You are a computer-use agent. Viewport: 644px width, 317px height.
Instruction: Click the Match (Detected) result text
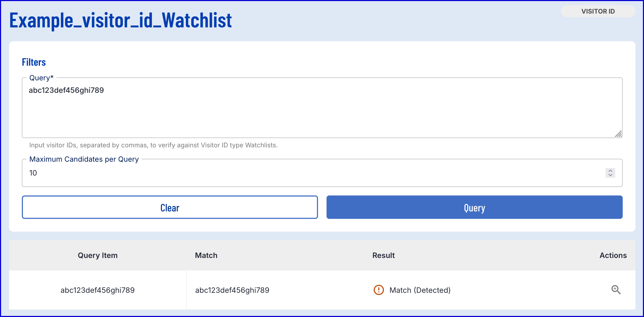tap(420, 290)
